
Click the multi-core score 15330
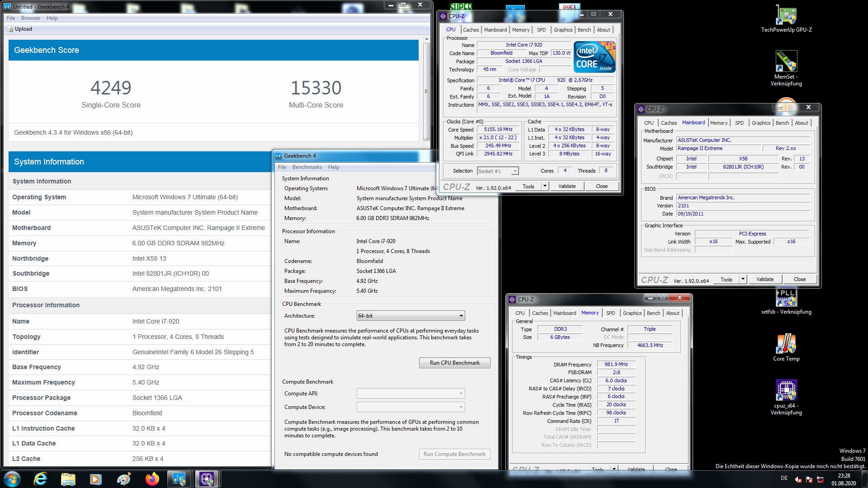coord(316,88)
